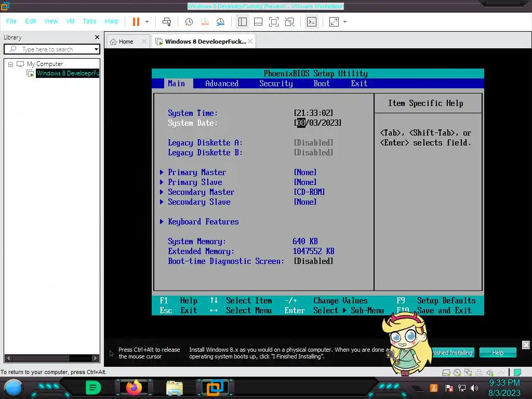Open the Edit menu
The height and width of the screenshot is (399, 532).
[x=31, y=21]
